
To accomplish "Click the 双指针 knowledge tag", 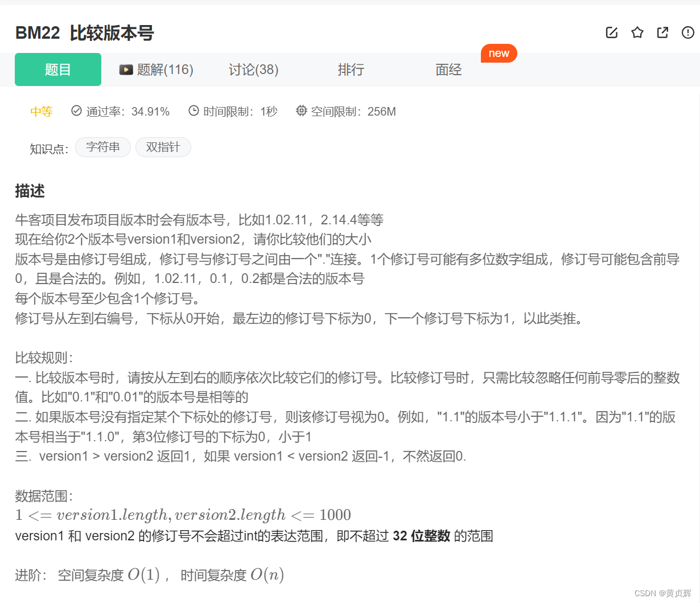I will (163, 147).
